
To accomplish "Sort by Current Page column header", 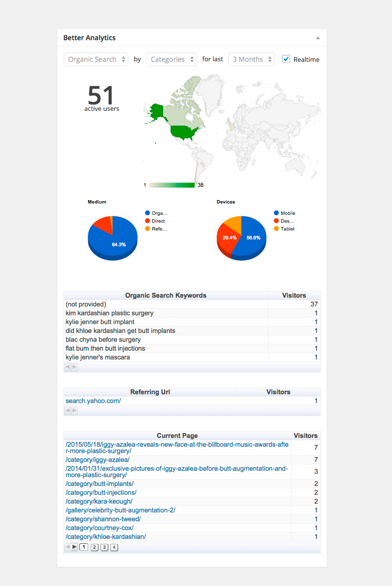I will (177, 436).
